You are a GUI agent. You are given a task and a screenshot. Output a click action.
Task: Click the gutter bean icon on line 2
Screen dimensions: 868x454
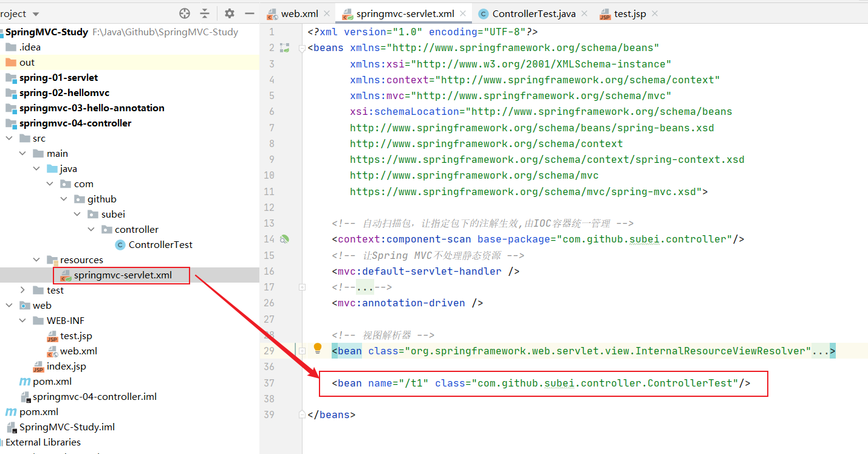284,48
